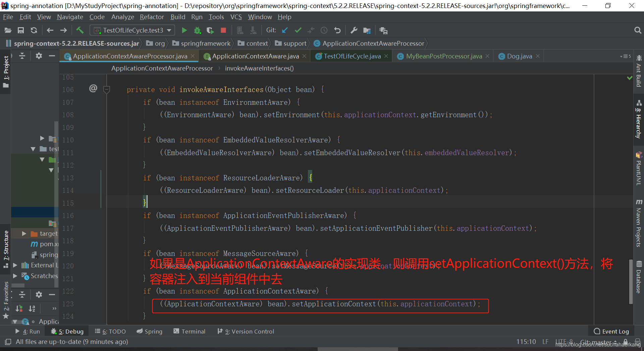Viewport: 644px width, 351px height.
Task: Toggle PlantUML tool window
Action: [639, 169]
